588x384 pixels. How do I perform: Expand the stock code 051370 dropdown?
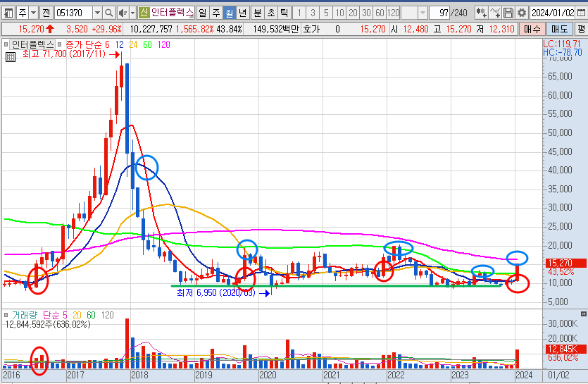coord(97,13)
